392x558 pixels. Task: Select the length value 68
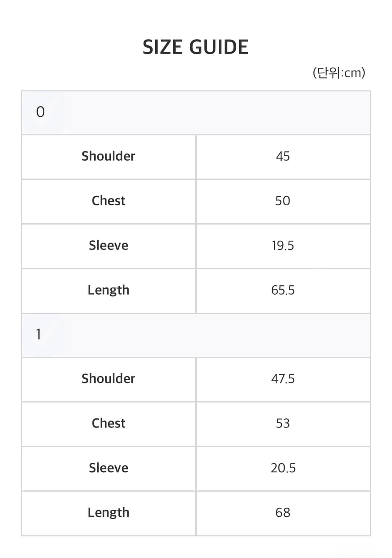click(283, 513)
